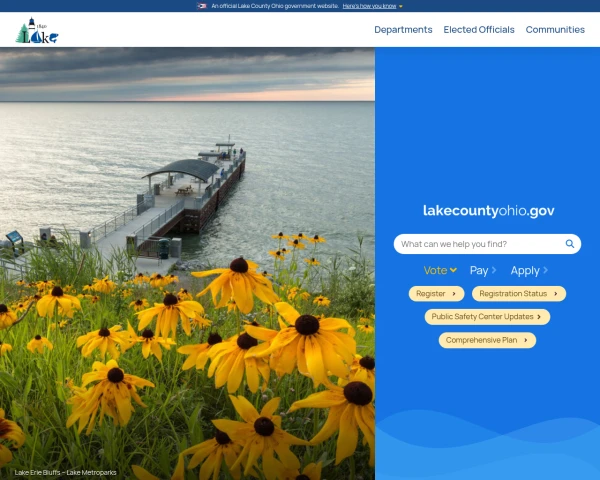Click the Lake County logo

(37, 32)
